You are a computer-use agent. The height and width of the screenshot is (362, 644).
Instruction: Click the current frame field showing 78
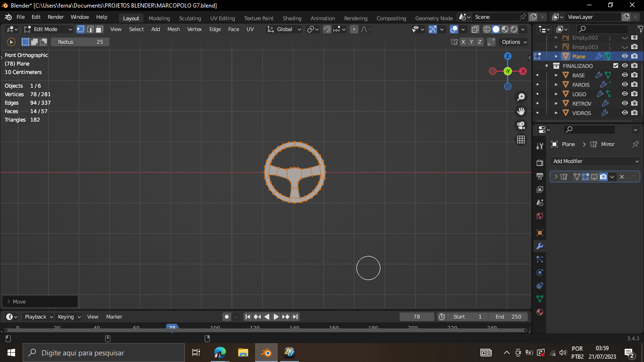pyautogui.click(x=417, y=317)
